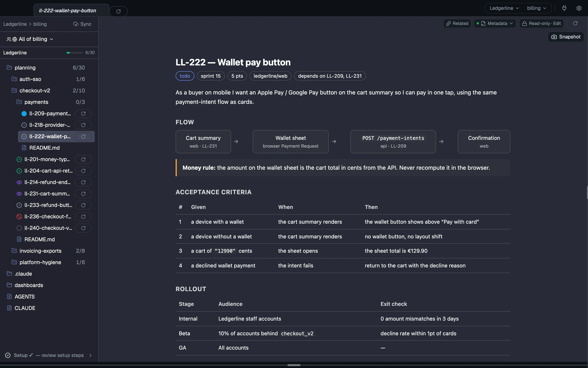The image size is (588, 368).
Task: Click the document icon of AGENTS
Action: 9,296
